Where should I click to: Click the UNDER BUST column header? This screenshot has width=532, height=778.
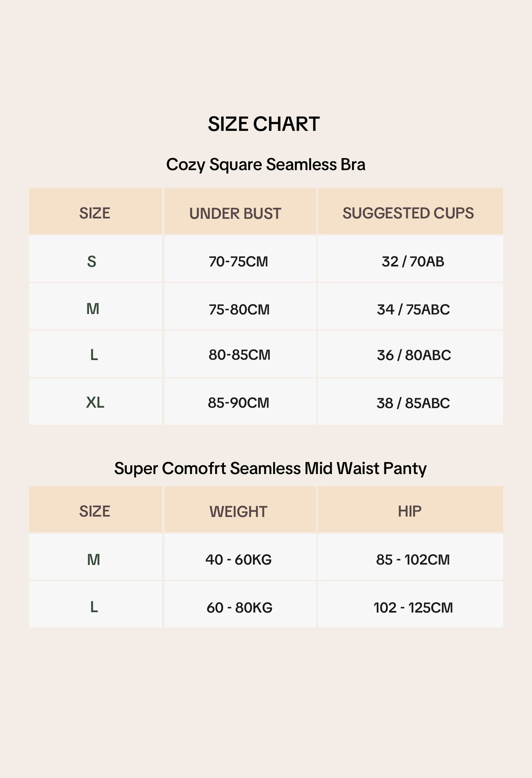235,213
